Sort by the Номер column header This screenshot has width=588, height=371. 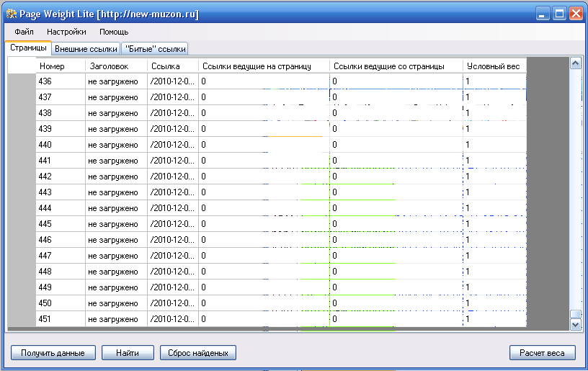61,66
